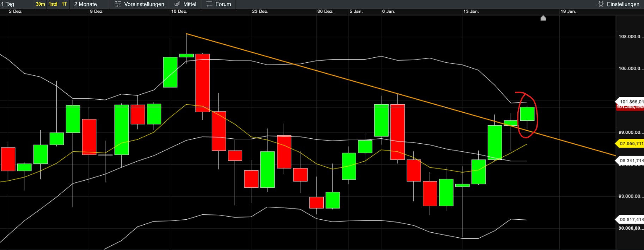Screen dimensions: 644x250
Task: Switch to the 1std interval shortcut
Action: pos(53,4)
